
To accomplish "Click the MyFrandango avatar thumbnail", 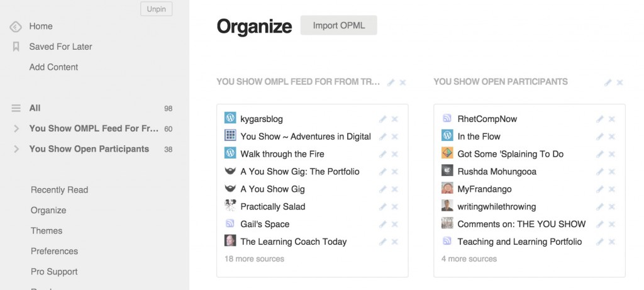I will [447, 189].
